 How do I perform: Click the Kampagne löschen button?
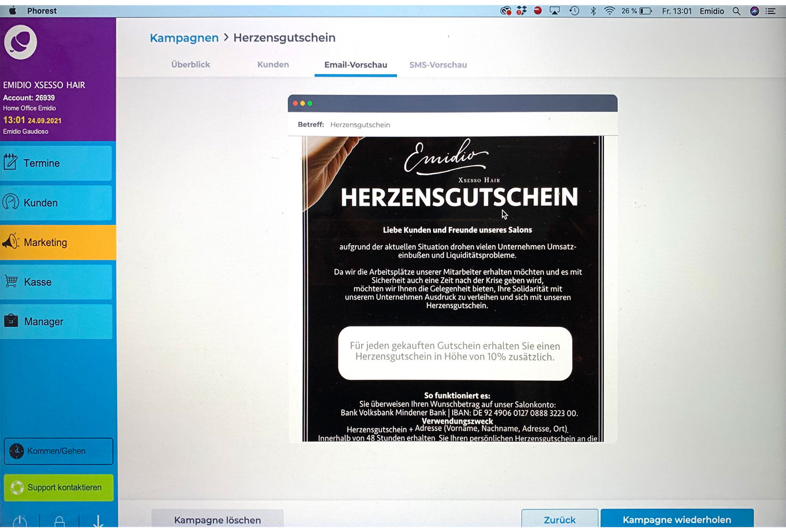(x=217, y=519)
